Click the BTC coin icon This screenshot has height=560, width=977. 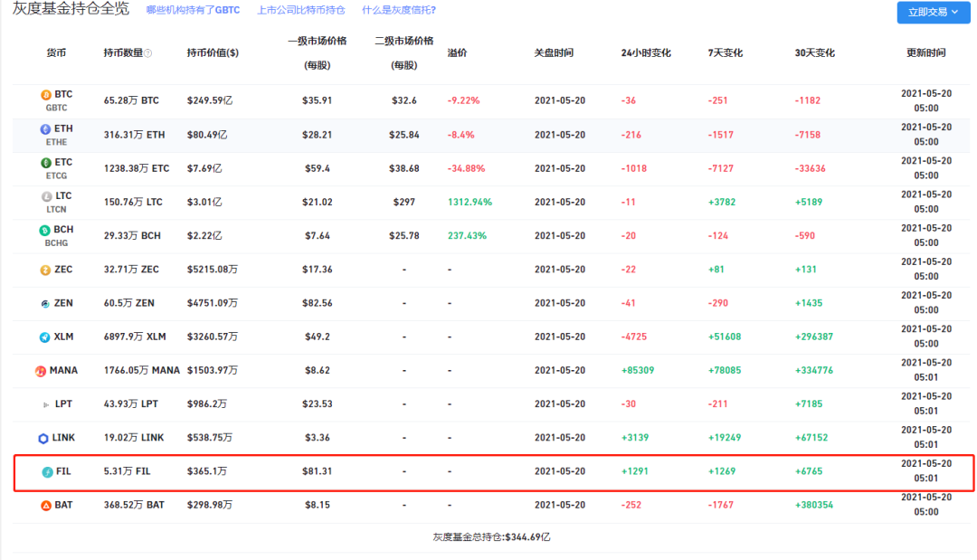[x=46, y=95]
